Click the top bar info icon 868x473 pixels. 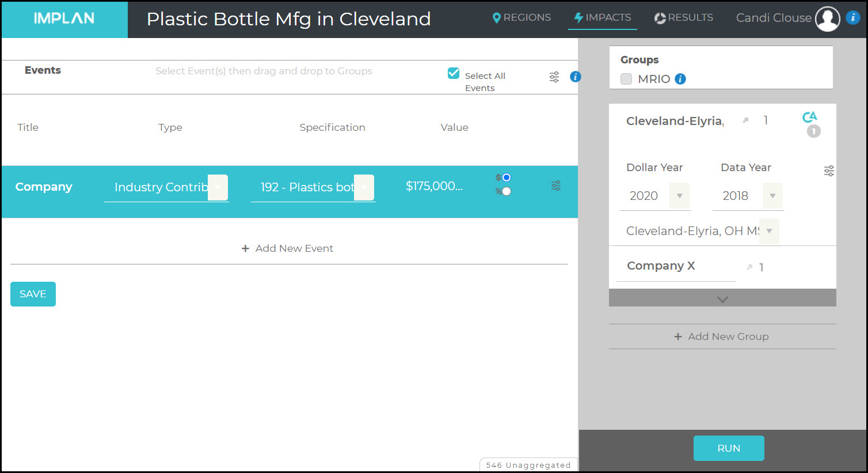(x=853, y=18)
